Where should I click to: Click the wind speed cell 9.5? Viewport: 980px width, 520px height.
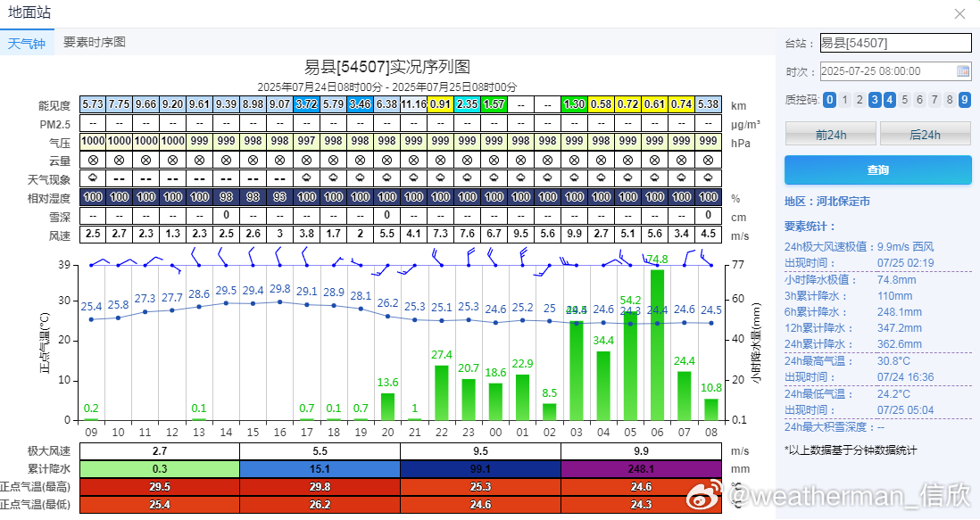point(520,234)
